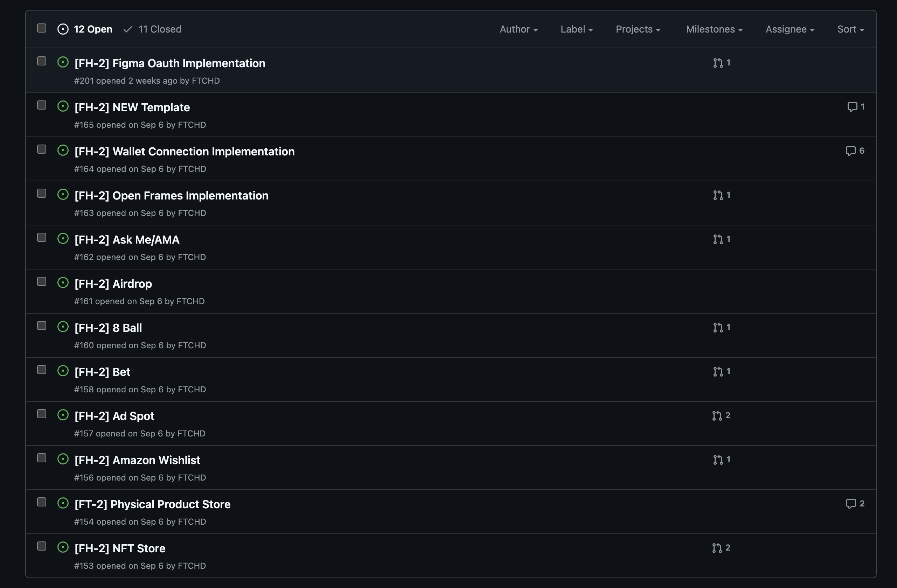The height and width of the screenshot is (588, 897).
Task: Select checkbox for Ask Me/AMA issue
Action: coord(42,237)
